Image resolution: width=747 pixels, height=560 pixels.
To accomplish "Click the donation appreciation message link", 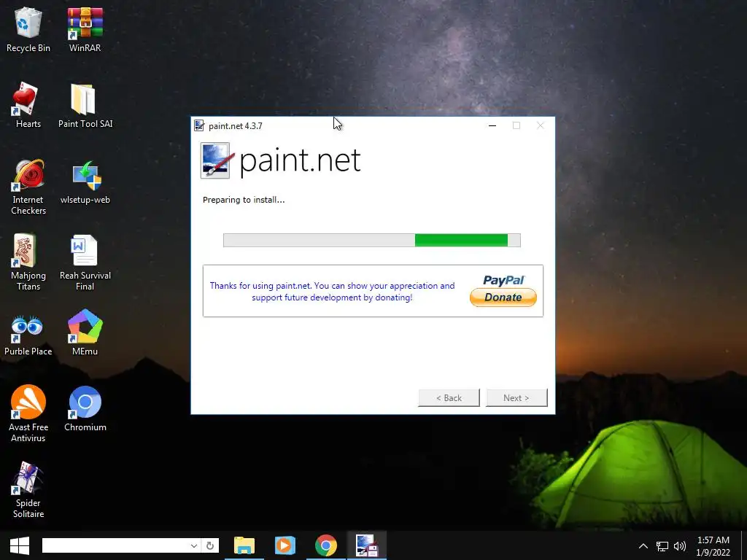I will tap(332, 292).
